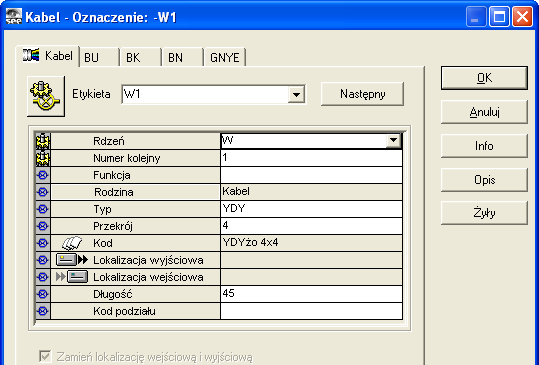
Task: Toggle Zamień lokalizację wejściową i wyjściową checkbox
Action: pyautogui.click(x=45, y=356)
